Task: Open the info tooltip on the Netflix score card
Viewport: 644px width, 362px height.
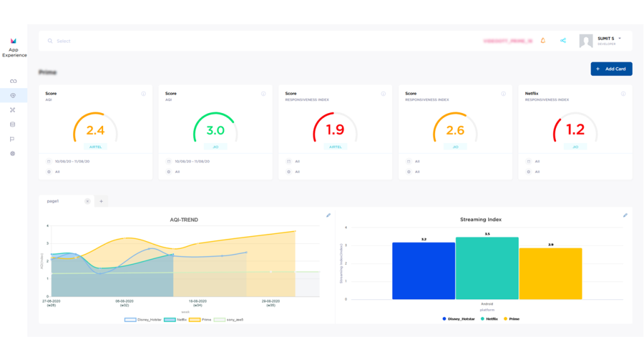Action: point(622,93)
